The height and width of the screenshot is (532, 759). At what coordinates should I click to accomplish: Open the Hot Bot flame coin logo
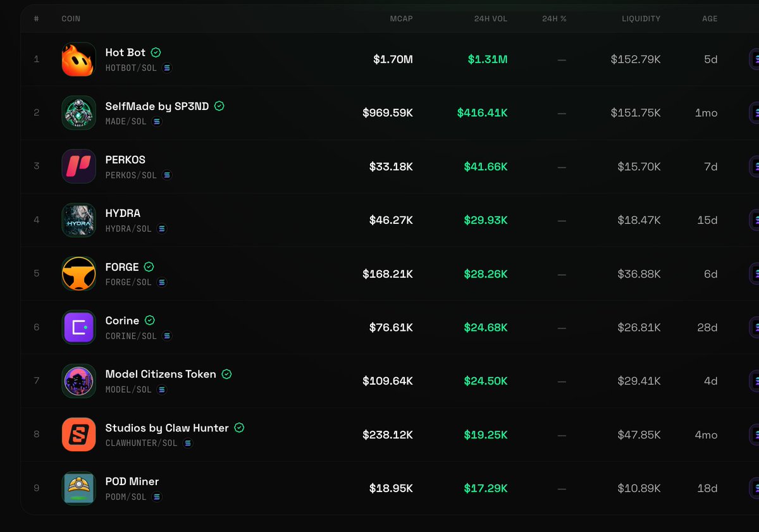(x=78, y=59)
